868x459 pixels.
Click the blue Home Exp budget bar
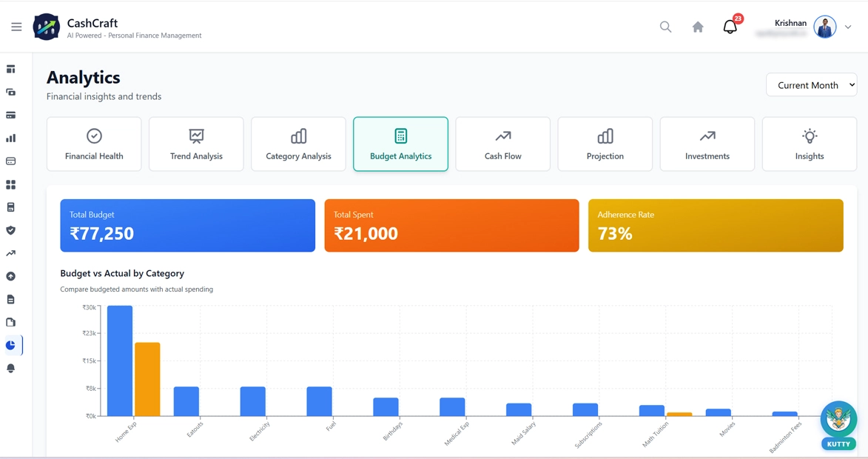coord(120,361)
